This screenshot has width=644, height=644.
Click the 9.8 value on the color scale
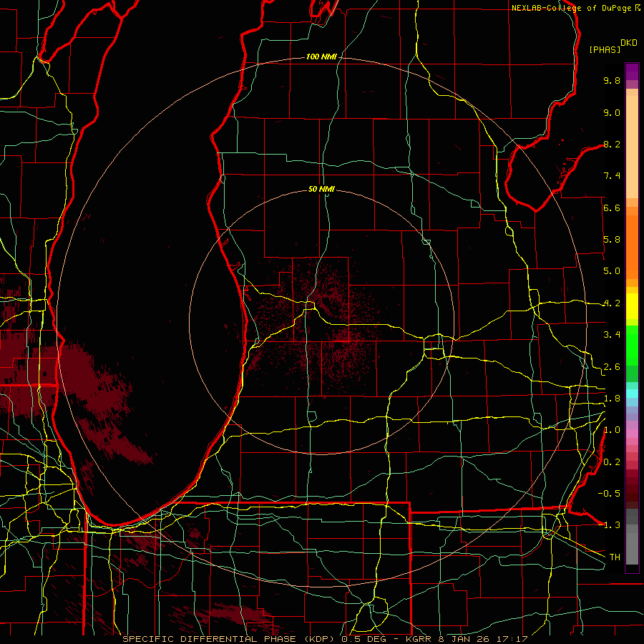(x=612, y=80)
